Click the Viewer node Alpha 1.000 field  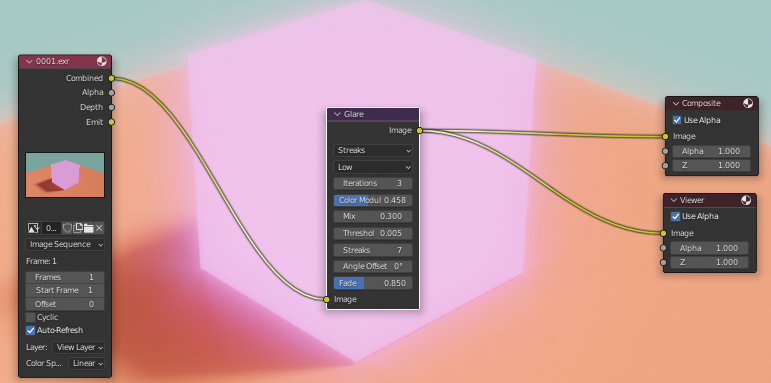710,248
